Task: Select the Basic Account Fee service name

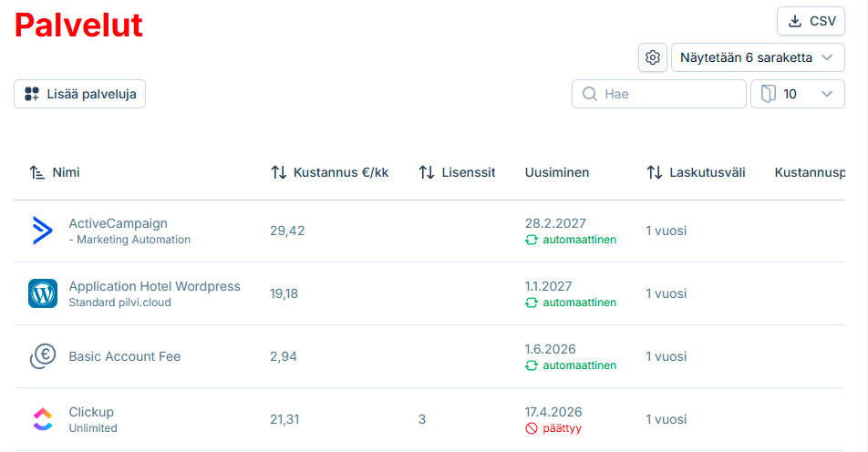Action: (x=124, y=356)
